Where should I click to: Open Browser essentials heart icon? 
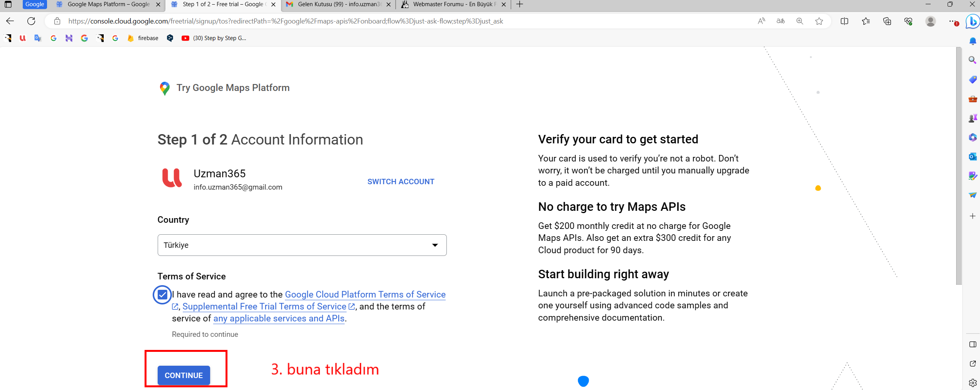pyautogui.click(x=908, y=21)
